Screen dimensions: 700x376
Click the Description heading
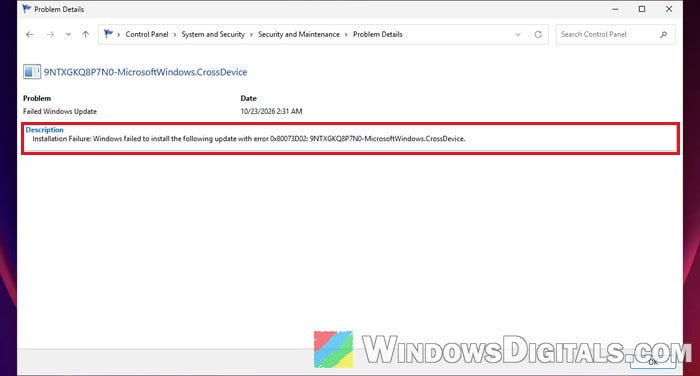tap(45, 130)
